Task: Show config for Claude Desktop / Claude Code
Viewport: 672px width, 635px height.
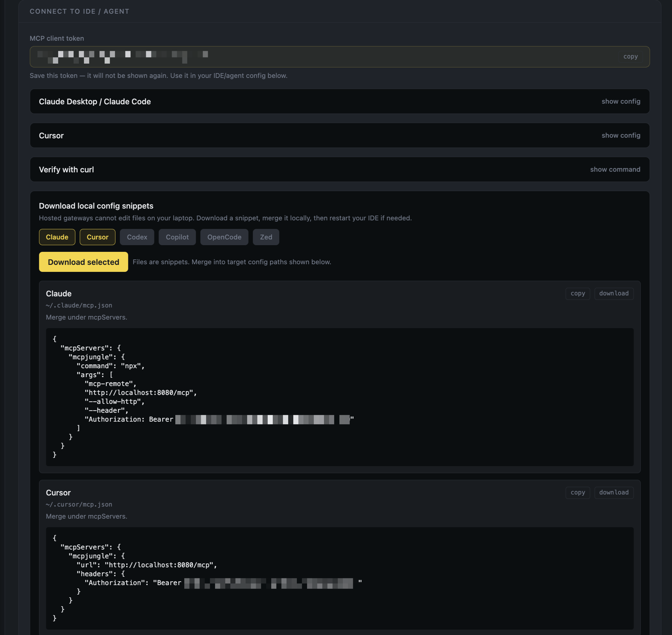Action: tap(620, 101)
